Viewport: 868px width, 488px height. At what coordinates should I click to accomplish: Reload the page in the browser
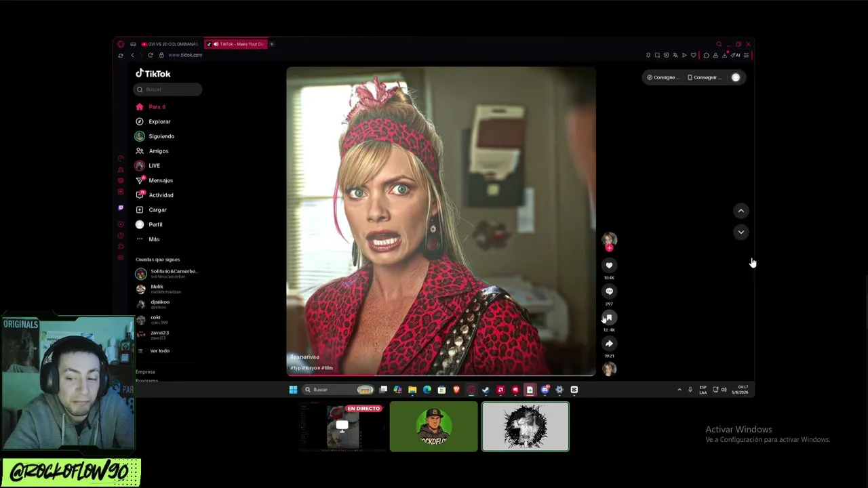tap(151, 55)
